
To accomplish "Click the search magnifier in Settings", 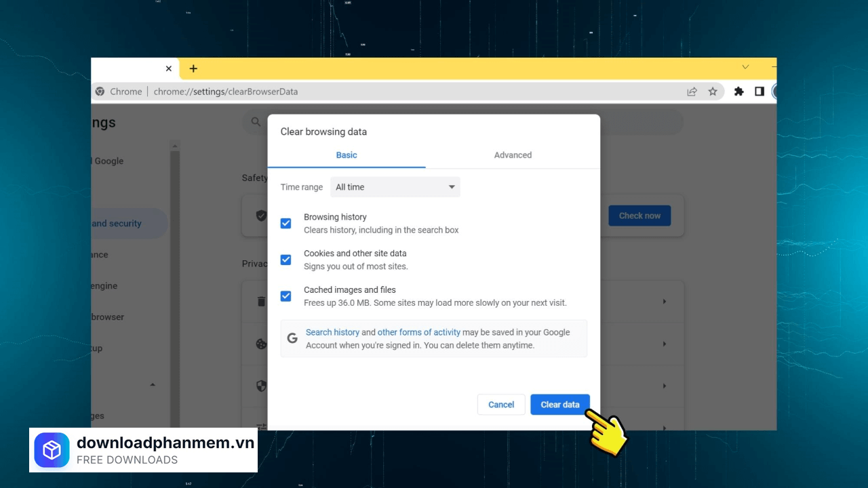I will click(x=255, y=122).
